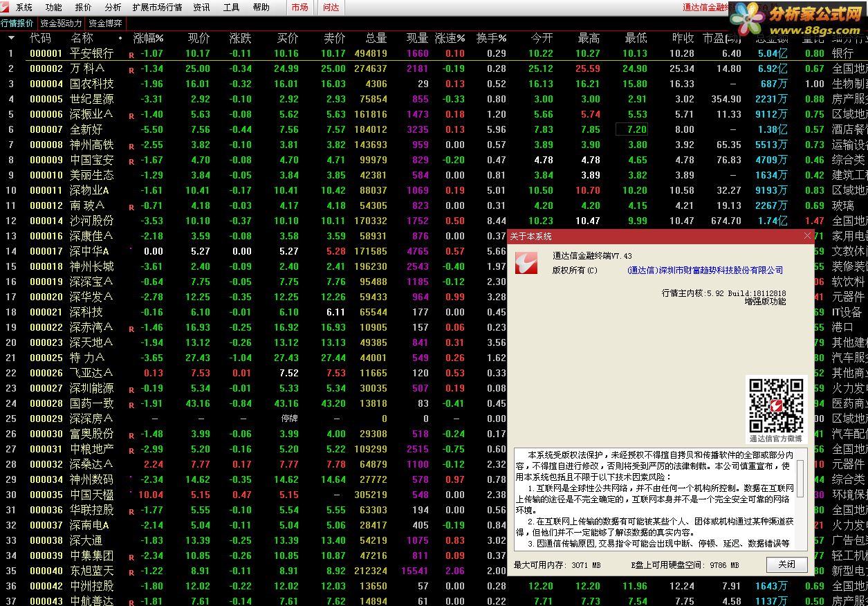The image size is (868, 606).
Task: Select the 国农科技 stock name
Action: 92,84
